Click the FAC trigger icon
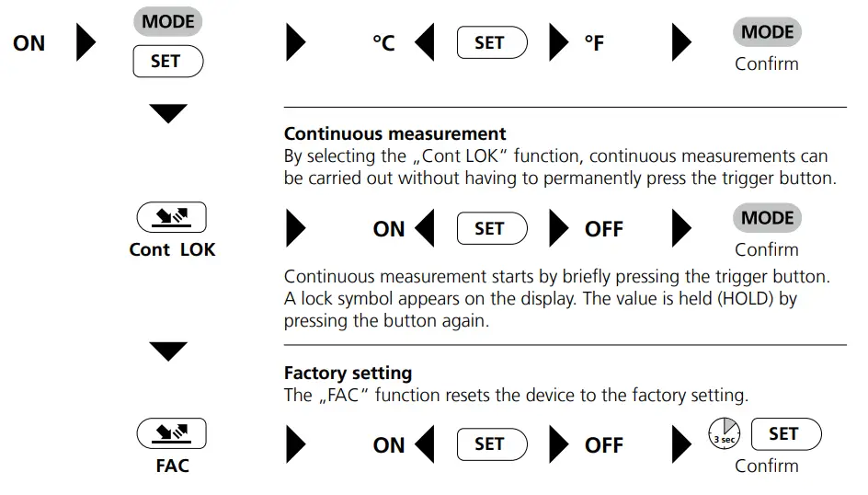Screen dimensions: 868x495 coord(171,433)
